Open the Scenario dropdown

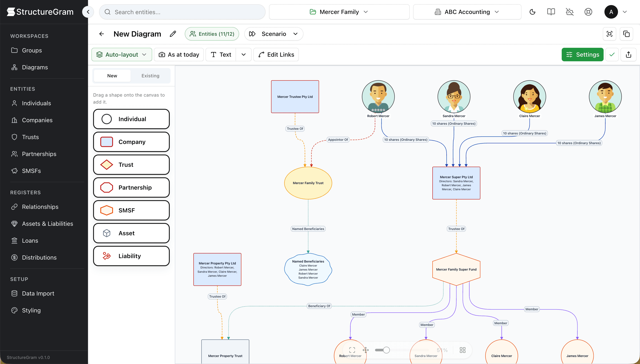[x=274, y=34]
